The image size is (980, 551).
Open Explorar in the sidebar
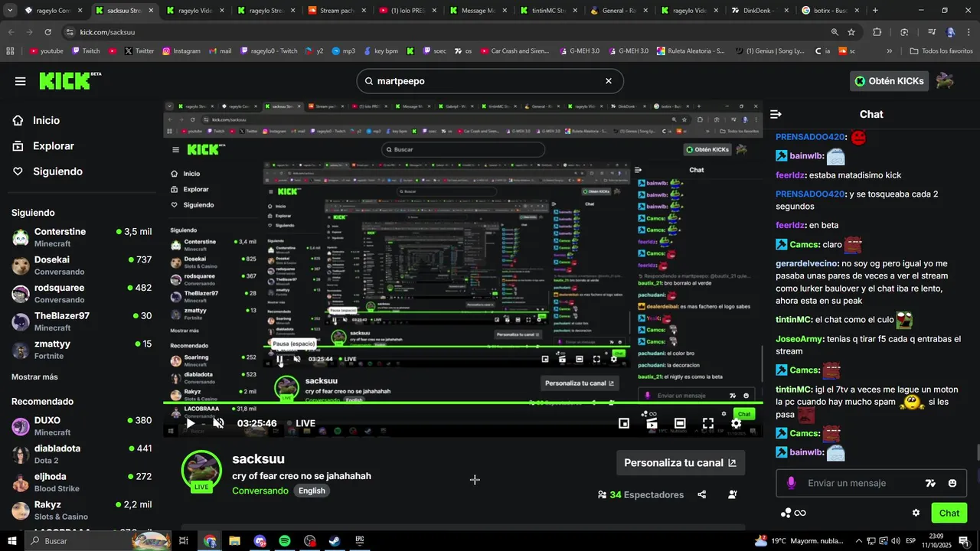43,146
